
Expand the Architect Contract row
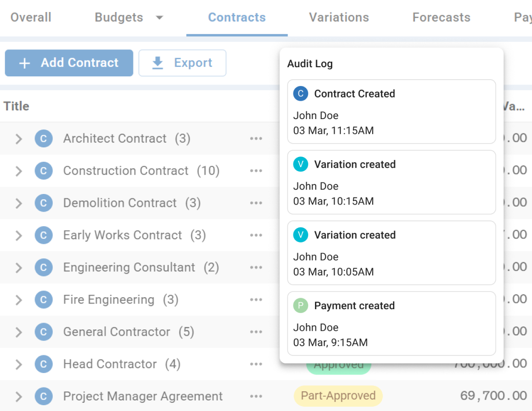18,138
